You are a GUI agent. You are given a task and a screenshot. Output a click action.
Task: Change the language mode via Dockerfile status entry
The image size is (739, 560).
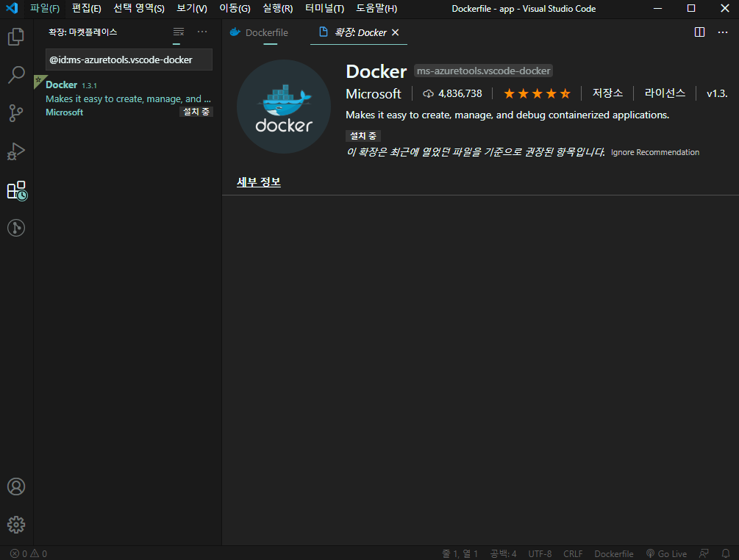click(x=614, y=553)
